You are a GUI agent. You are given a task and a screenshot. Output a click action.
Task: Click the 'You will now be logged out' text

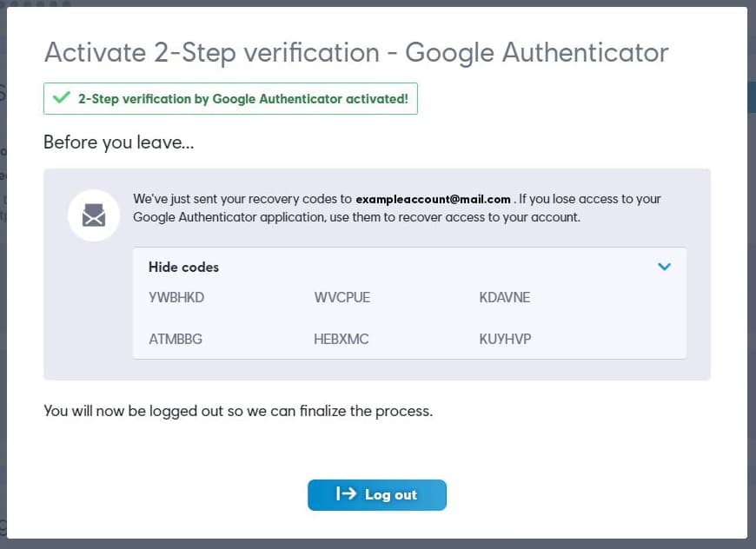click(237, 410)
